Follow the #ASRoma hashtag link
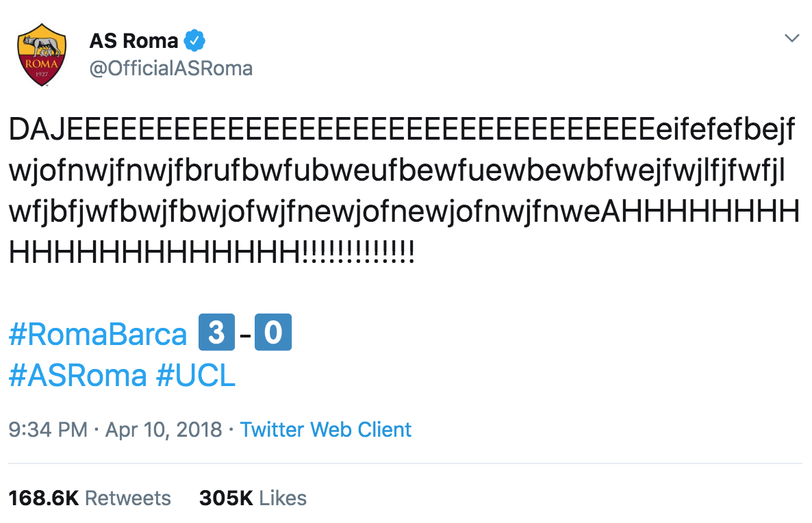This screenshot has height=523, width=812. point(78,375)
